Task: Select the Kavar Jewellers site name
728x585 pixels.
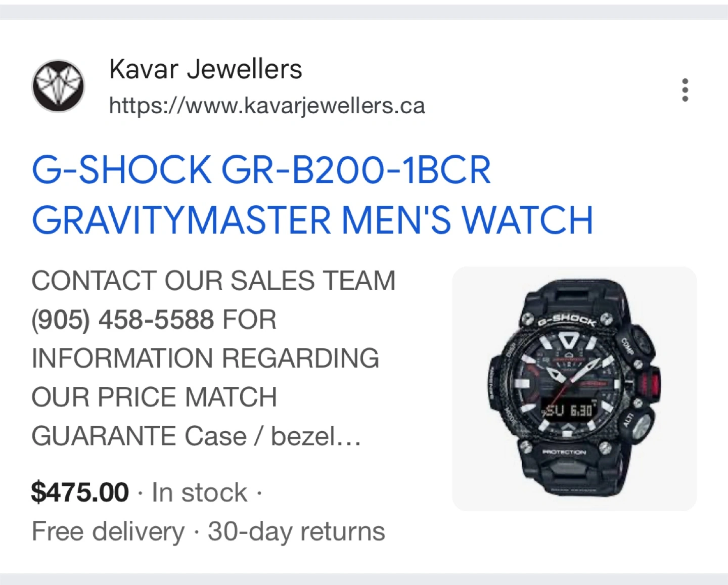Action: (x=205, y=69)
